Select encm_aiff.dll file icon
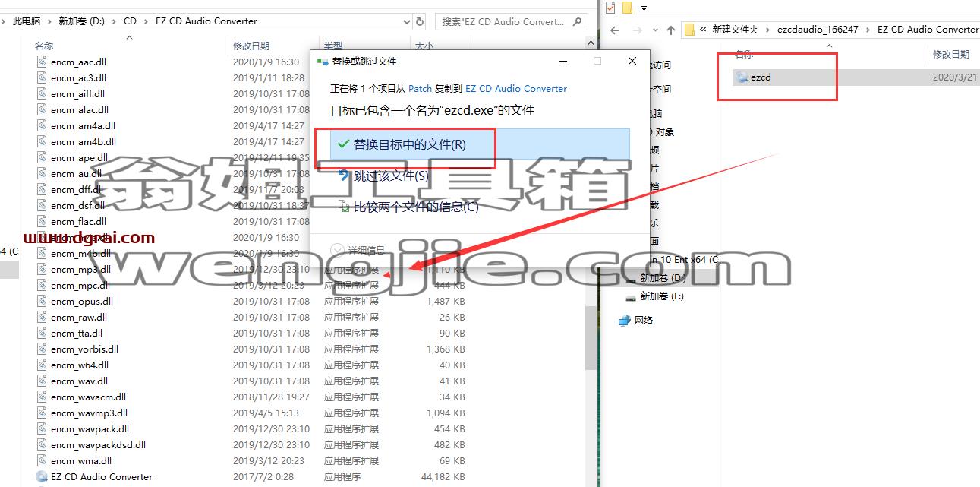This screenshot has height=487, width=980. coord(41,94)
